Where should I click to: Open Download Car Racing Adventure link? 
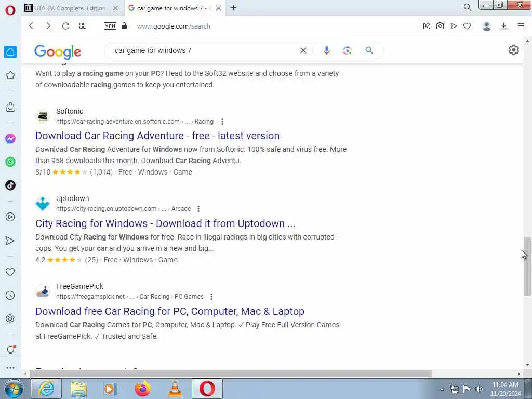(157, 136)
